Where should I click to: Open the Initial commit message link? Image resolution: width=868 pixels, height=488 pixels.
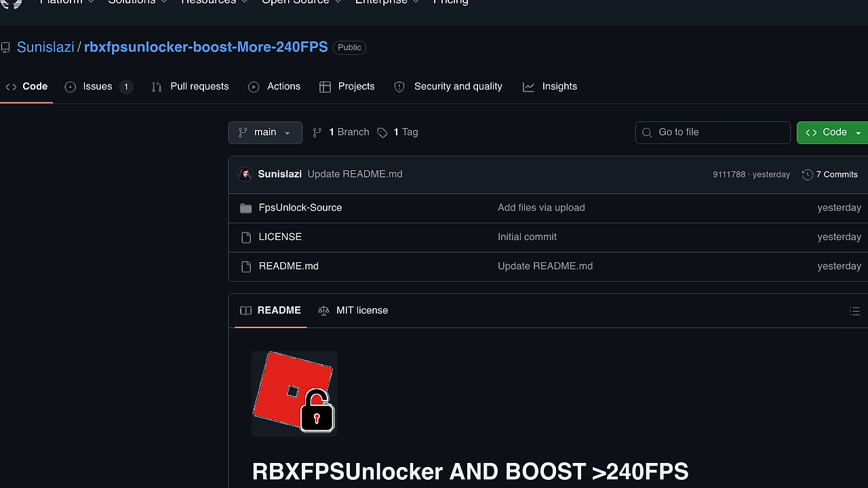point(527,237)
